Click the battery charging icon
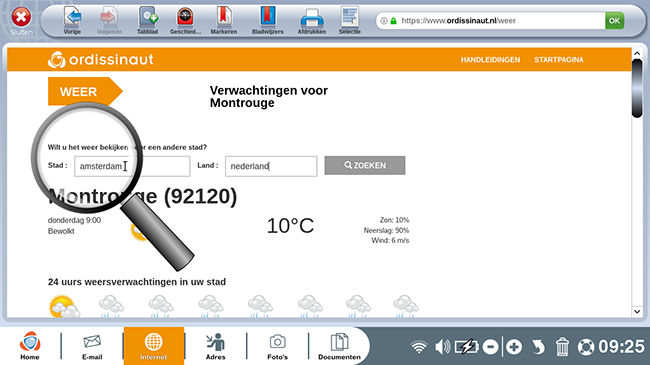This screenshot has width=650, height=365. (466, 347)
